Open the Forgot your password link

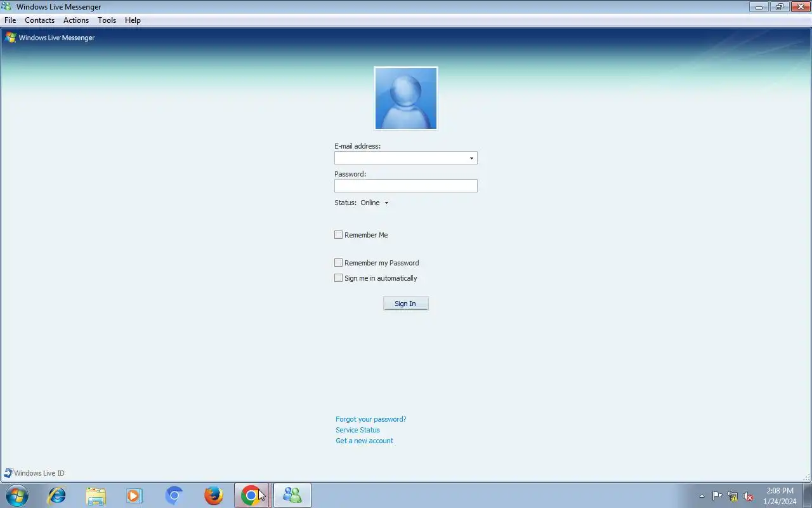point(371,419)
